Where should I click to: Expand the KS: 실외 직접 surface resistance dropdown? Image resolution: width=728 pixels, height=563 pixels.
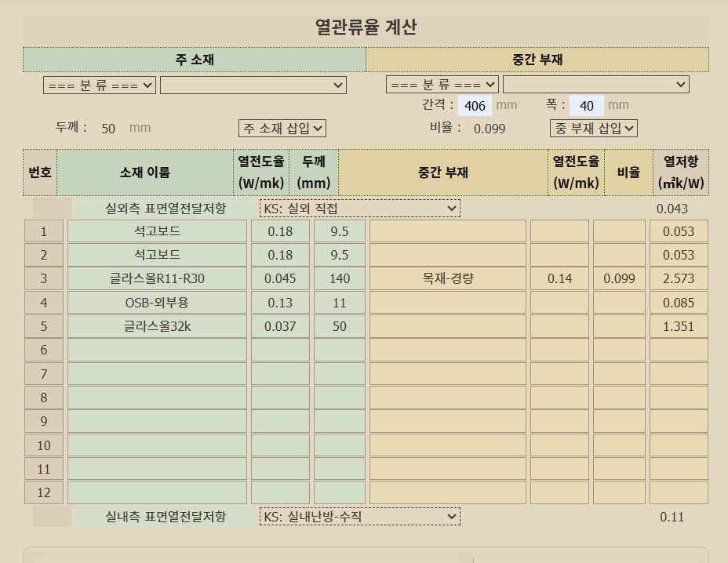pos(359,208)
